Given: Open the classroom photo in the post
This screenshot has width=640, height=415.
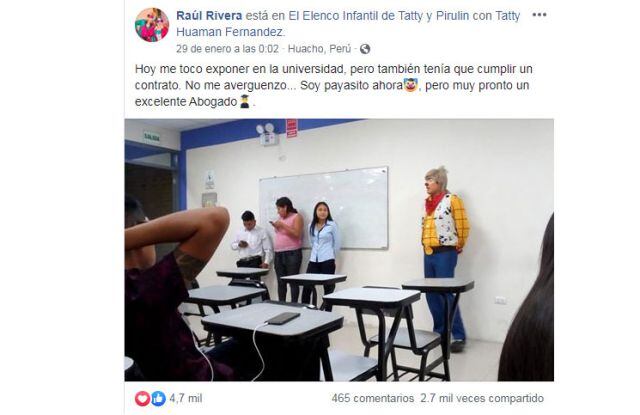Looking at the screenshot, I should point(339,250).
